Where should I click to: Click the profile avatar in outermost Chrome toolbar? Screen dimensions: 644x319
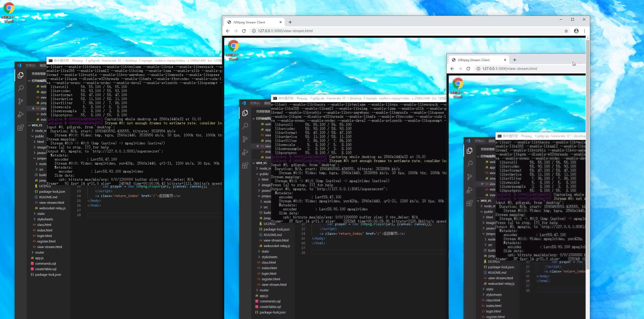576,31
